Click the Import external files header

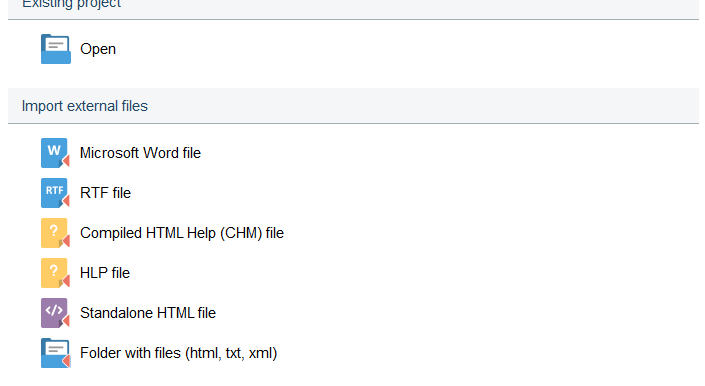click(85, 106)
